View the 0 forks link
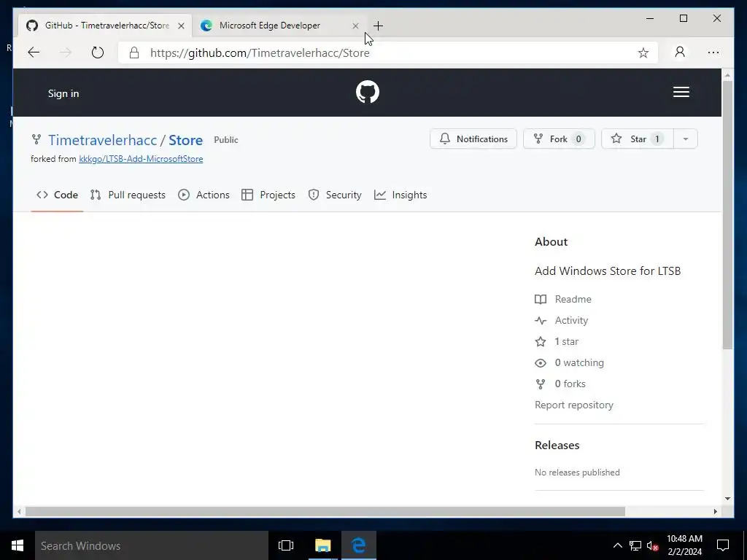The height and width of the screenshot is (560, 747). (560, 384)
